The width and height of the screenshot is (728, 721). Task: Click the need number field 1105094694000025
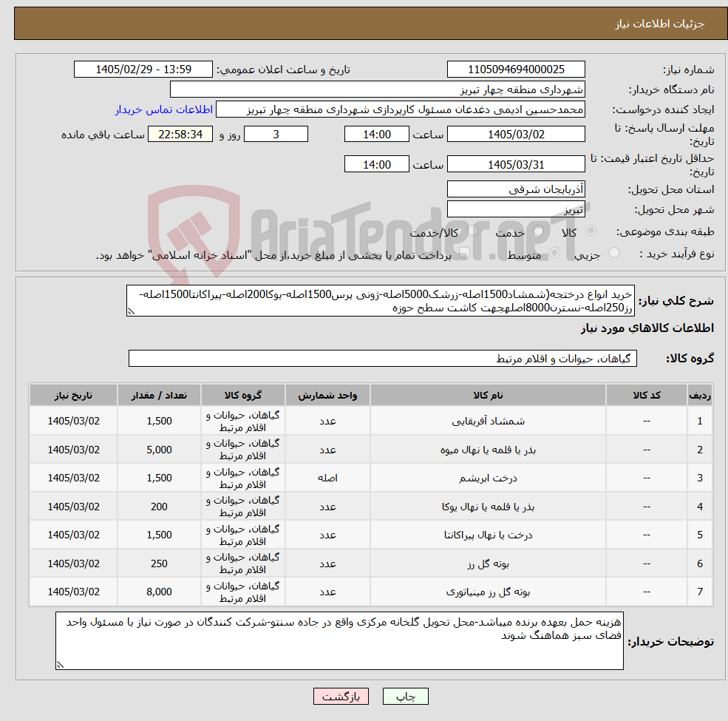[516, 70]
